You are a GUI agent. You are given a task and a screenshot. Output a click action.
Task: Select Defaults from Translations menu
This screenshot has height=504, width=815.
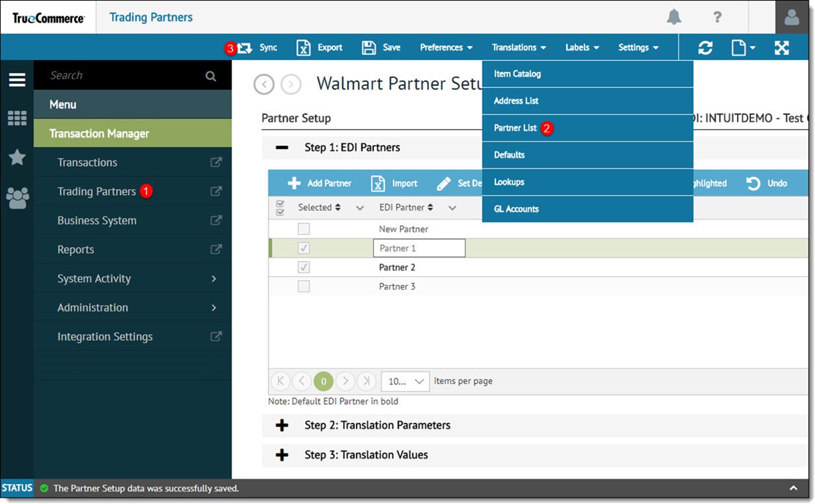[x=587, y=155]
